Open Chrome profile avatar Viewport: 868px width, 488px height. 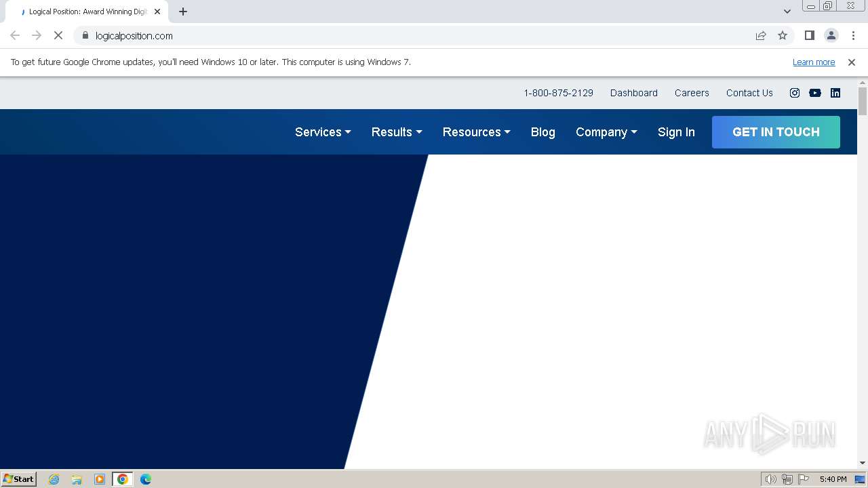[831, 35]
